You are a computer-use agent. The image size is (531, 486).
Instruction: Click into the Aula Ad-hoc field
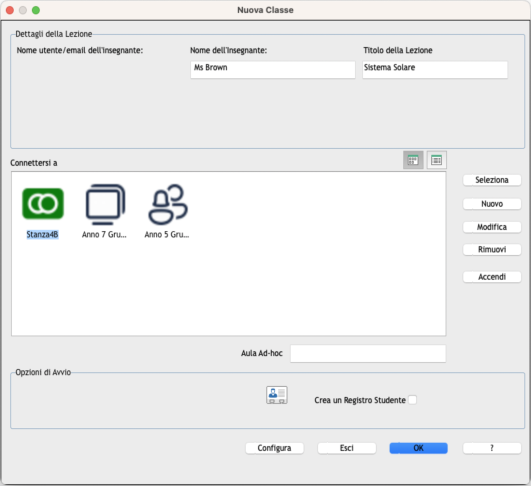368,354
